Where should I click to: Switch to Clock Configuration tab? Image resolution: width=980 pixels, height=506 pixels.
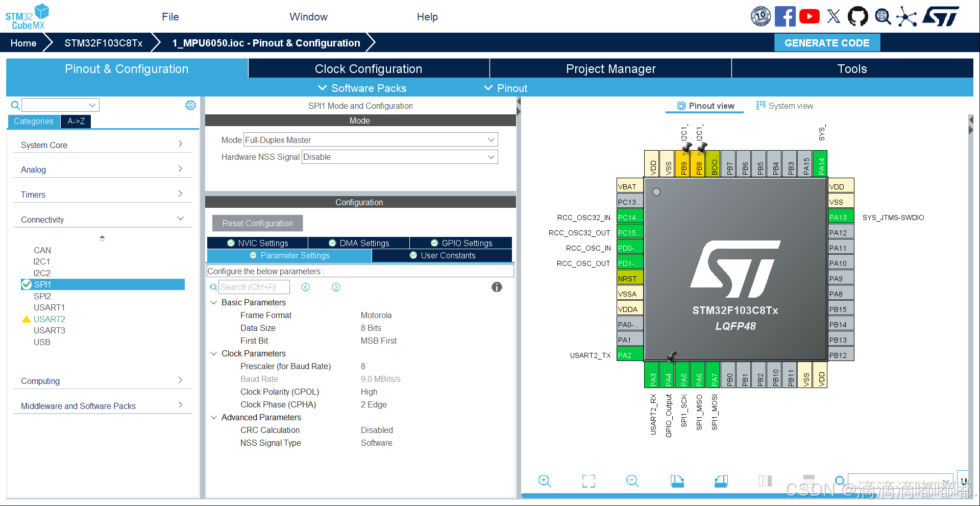click(369, 68)
